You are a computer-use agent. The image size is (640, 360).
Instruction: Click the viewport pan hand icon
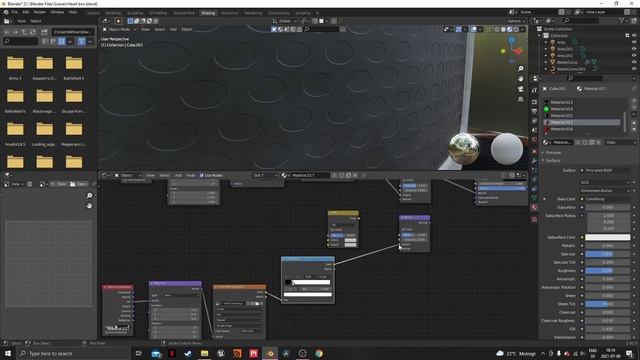(x=520, y=79)
